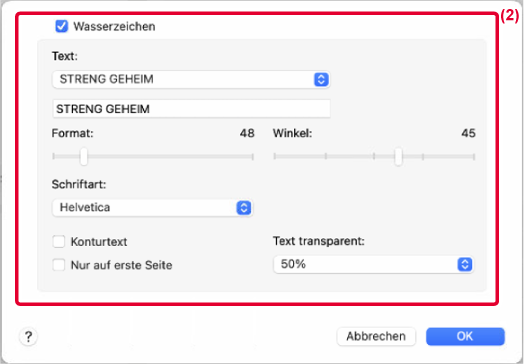524x364 pixels.
Task: Click the Helvetica popup arrow icon
Action: tap(244, 208)
